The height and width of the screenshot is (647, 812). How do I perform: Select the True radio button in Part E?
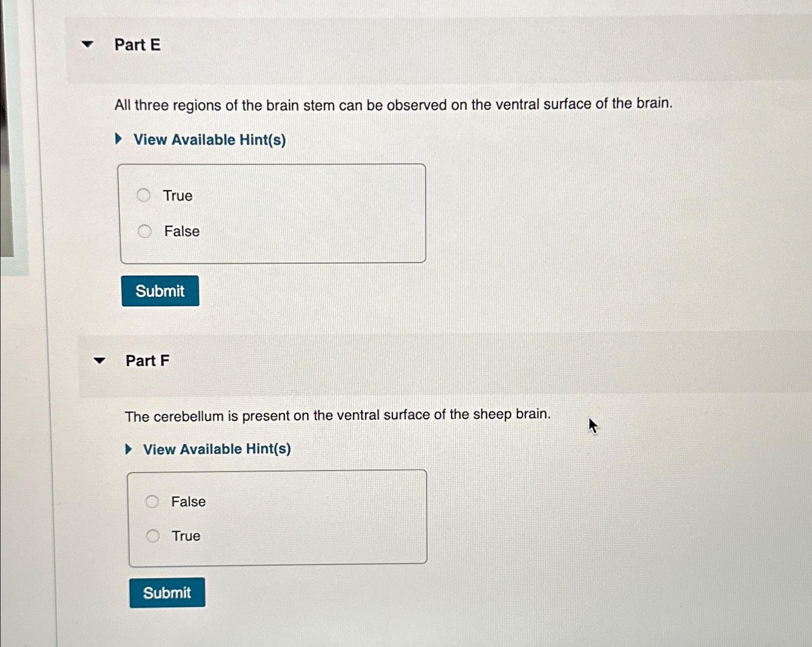(x=144, y=195)
